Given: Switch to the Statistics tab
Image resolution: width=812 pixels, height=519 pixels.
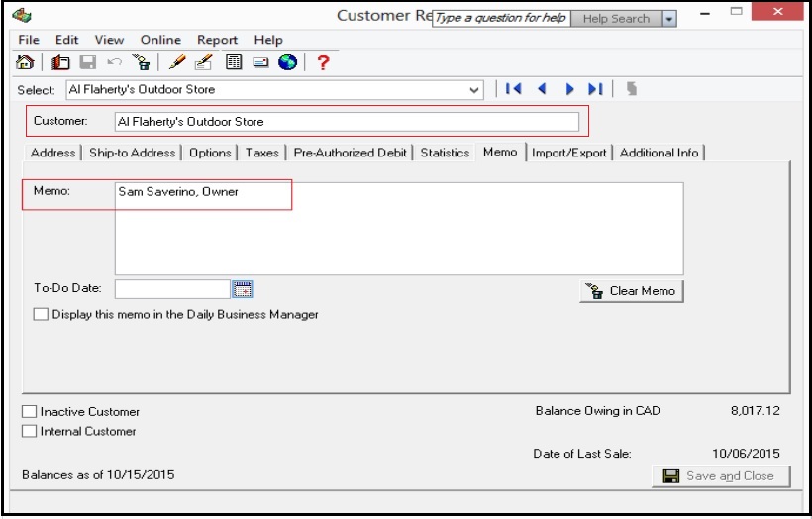Looking at the screenshot, I should click(x=445, y=153).
